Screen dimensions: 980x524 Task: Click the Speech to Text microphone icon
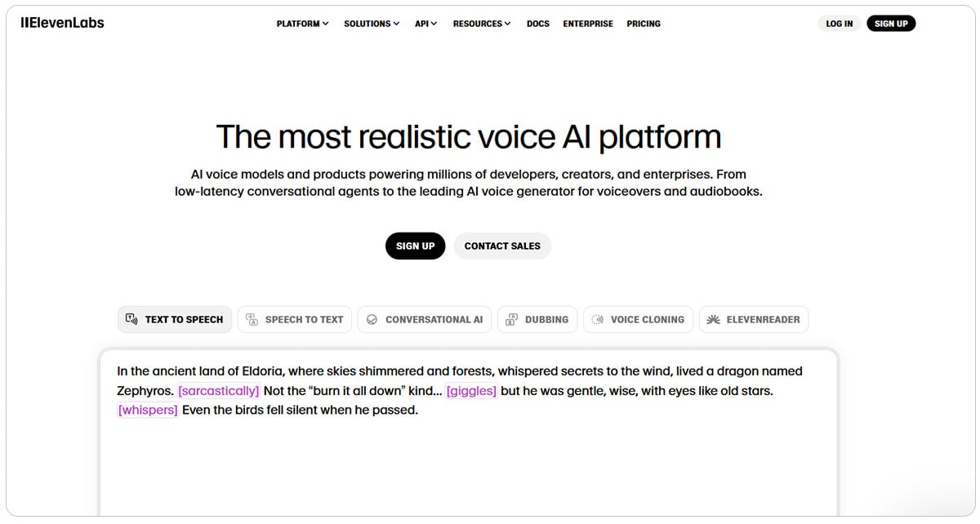[252, 319]
